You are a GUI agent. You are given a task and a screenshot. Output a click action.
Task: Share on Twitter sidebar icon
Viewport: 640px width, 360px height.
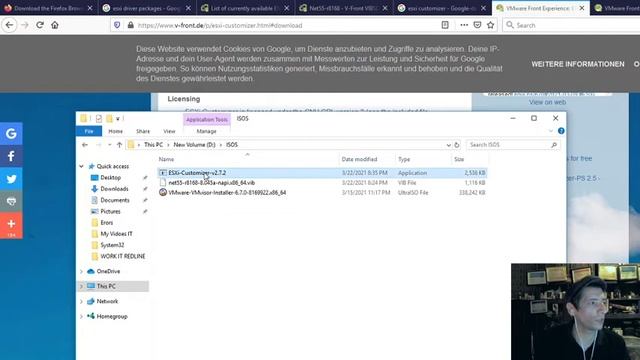pos(11,179)
